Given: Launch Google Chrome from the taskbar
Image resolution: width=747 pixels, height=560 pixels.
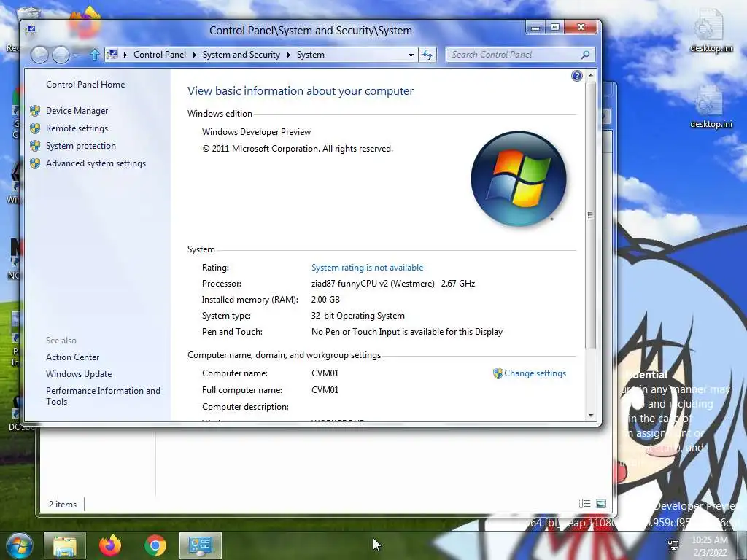Looking at the screenshot, I should tap(155, 545).
